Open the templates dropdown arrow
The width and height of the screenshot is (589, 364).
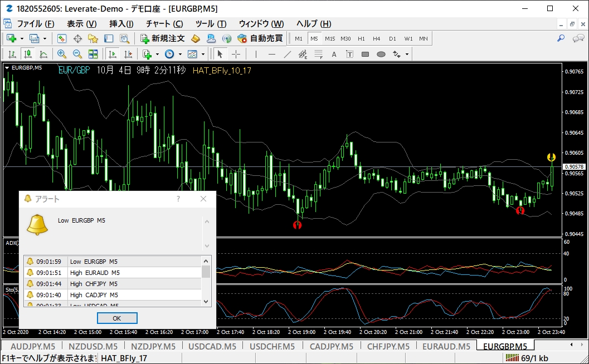click(203, 55)
